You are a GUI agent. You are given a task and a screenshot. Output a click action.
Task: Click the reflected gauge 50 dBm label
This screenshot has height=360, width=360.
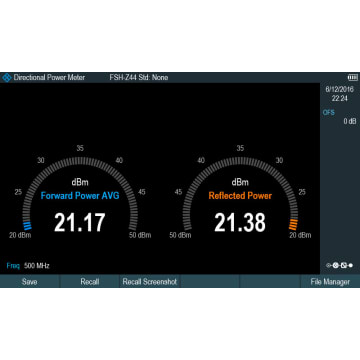point(180,235)
